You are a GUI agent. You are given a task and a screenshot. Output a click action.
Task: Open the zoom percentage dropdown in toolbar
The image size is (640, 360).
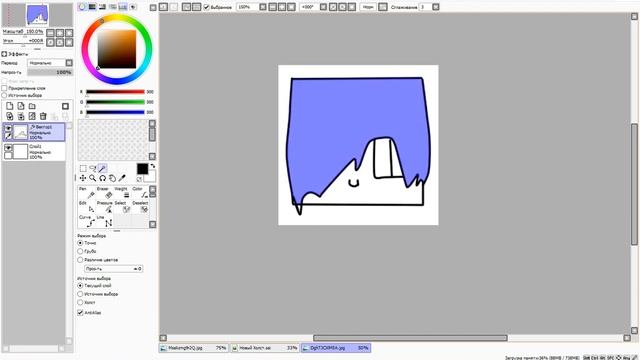263,7
